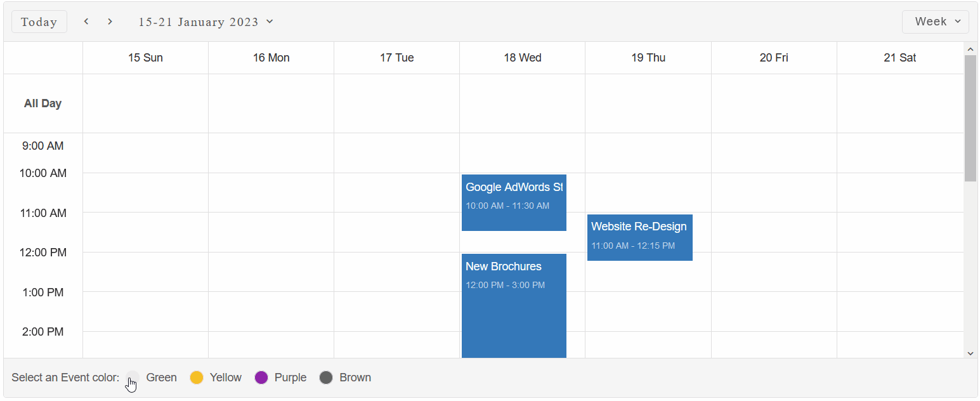The height and width of the screenshot is (401, 980).
Task: Choose the Brown color swatch
Action: [x=326, y=378]
